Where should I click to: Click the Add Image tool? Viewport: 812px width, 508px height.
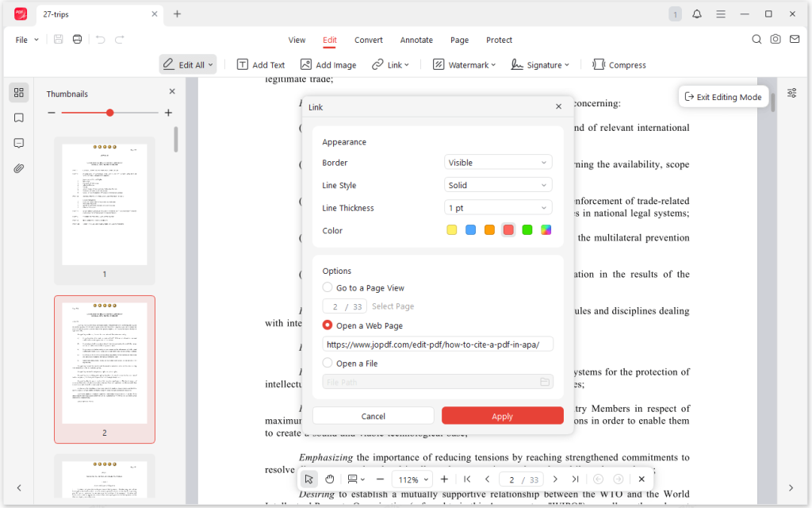328,65
